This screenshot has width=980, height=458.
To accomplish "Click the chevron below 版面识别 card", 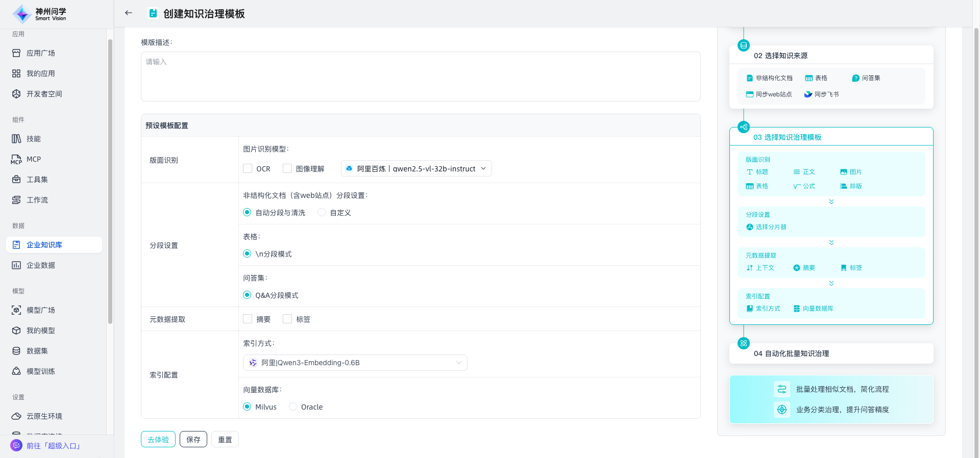I will tap(831, 201).
